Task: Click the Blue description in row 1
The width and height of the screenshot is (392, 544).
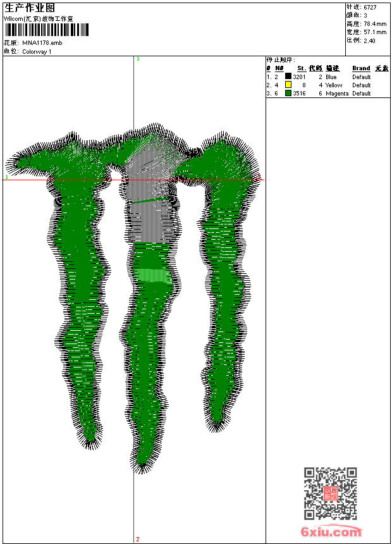Action: coord(331,77)
